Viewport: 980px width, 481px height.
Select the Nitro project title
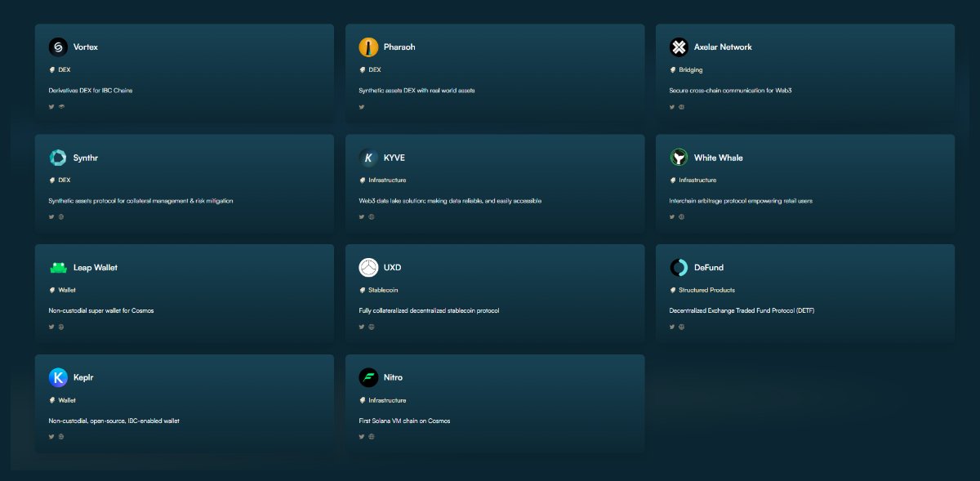point(393,377)
